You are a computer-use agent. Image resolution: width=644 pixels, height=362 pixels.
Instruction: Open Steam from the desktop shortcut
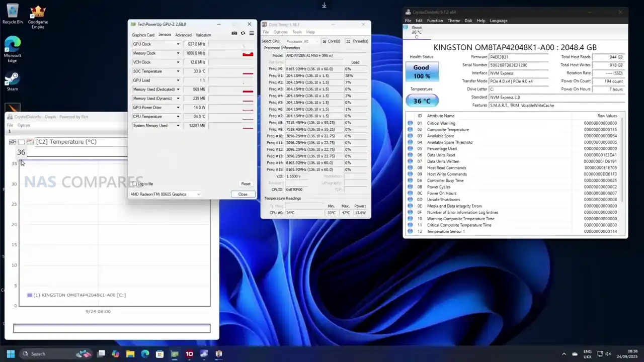pos(12,80)
